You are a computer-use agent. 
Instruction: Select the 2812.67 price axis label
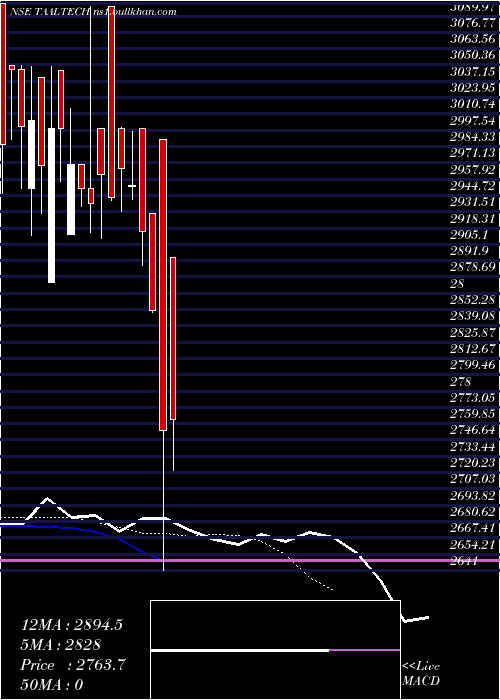click(x=472, y=349)
